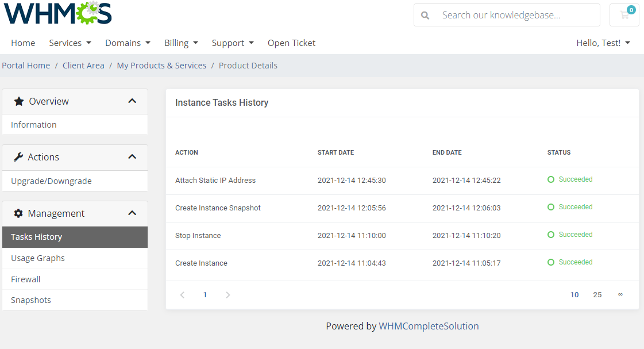
Task: Open Snapshots in sidebar
Action: [75, 300]
